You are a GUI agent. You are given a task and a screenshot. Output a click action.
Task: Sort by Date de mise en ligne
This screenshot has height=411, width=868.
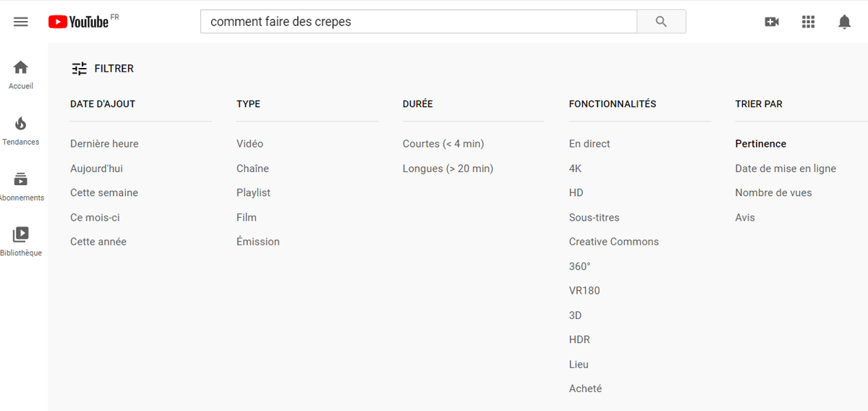point(786,168)
